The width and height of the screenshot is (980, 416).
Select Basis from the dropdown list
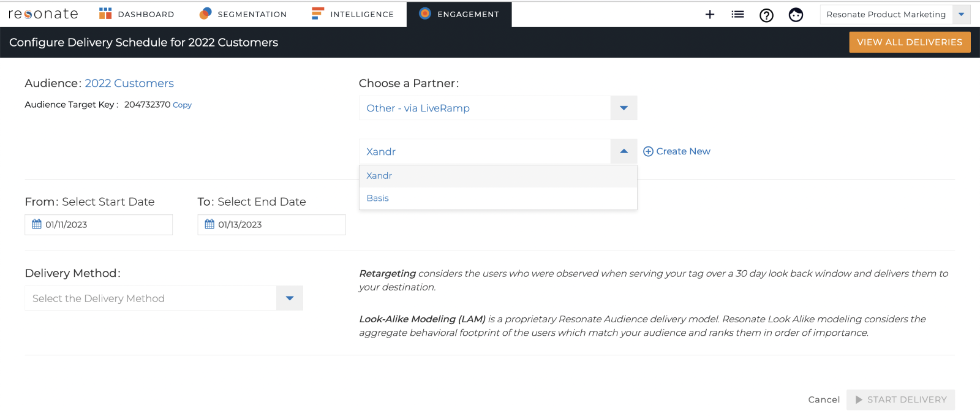pos(498,198)
